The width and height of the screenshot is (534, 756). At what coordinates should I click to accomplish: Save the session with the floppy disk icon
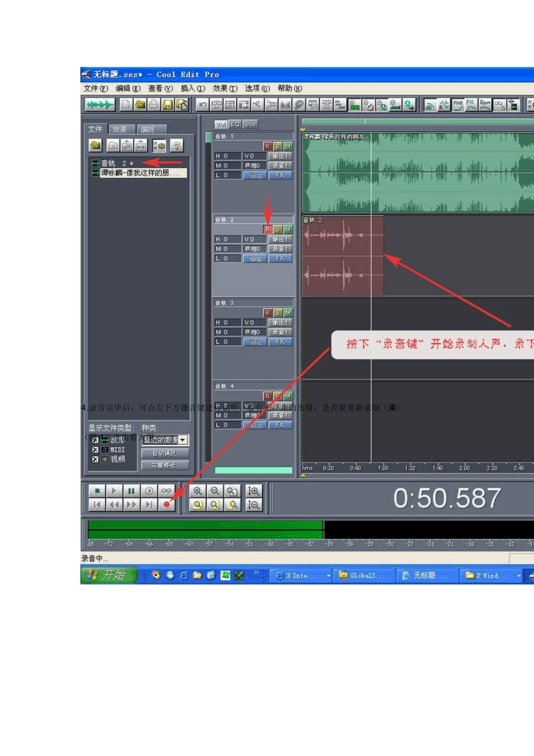pyautogui.click(x=168, y=105)
